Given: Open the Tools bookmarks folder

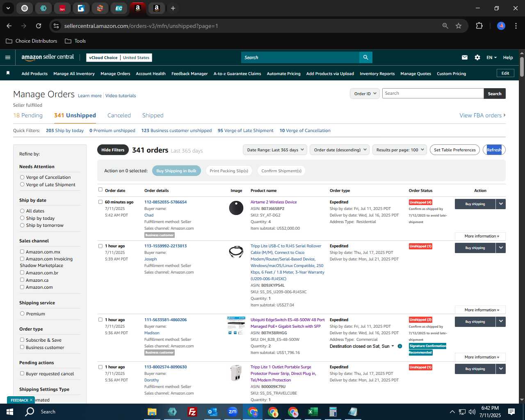Looking at the screenshot, I should pos(75,41).
